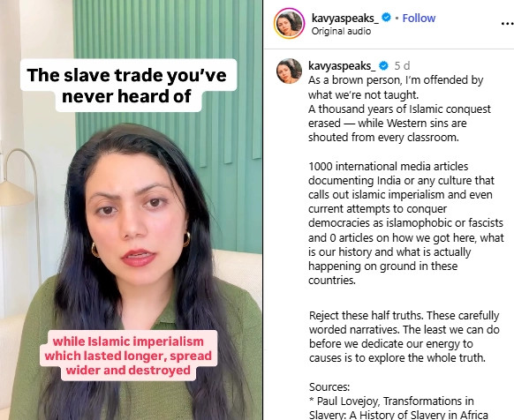Click the 'The slave trade you've never heard of' title overlay
The width and height of the screenshot is (514, 420).
click(128, 86)
